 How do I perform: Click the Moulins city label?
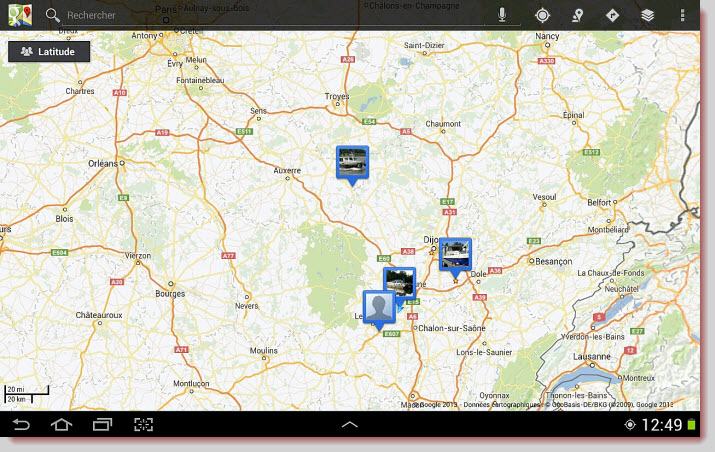click(264, 351)
